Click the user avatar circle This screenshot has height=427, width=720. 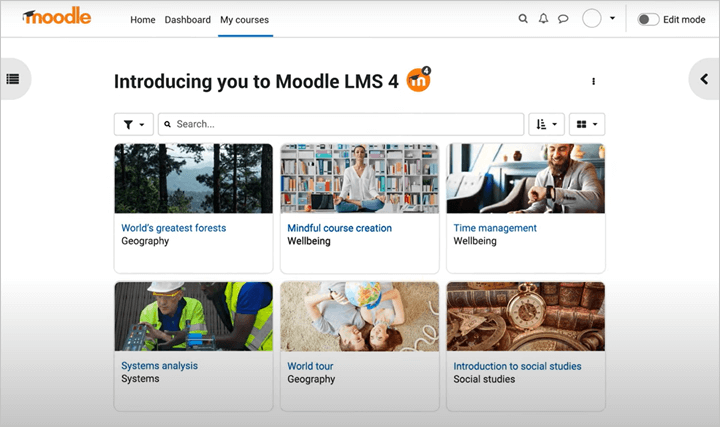point(592,18)
